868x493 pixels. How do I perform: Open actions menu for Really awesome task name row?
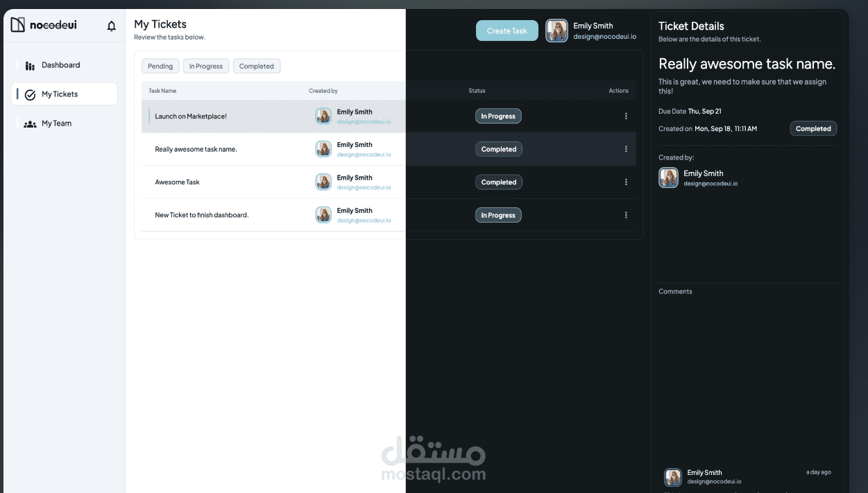coord(626,149)
